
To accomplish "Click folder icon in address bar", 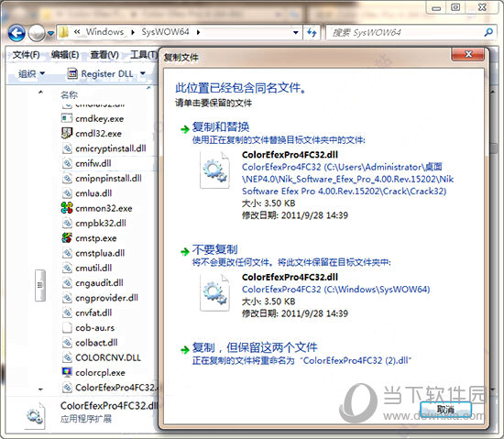I will (x=64, y=32).
